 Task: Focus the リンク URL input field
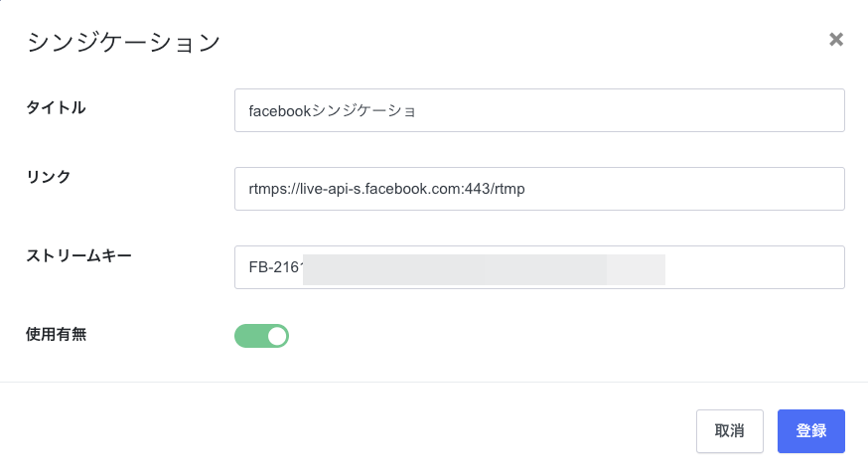coord(539,189)
